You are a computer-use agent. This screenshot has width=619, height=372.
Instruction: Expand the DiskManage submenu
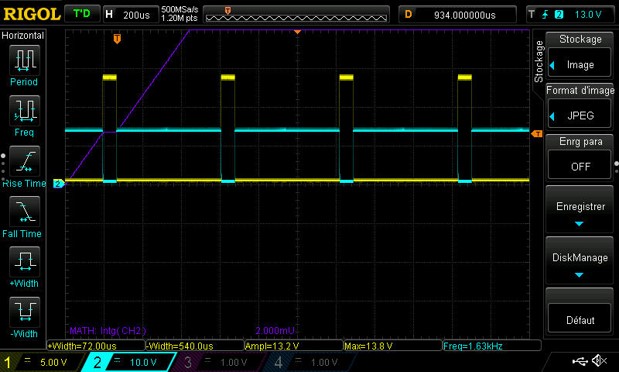coord(580,261)
